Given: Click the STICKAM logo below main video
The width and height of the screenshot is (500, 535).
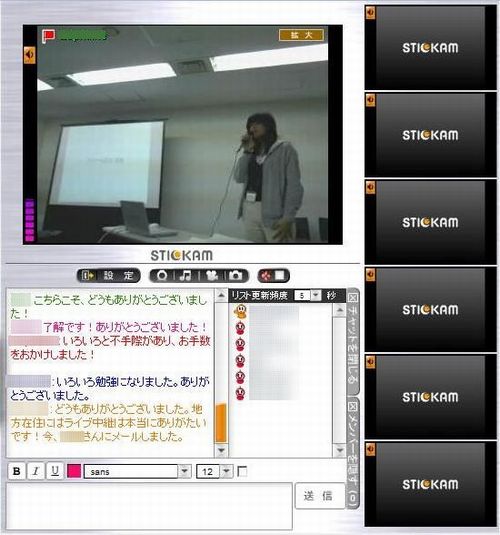Looking at the screenshot, I should point(182,255).
